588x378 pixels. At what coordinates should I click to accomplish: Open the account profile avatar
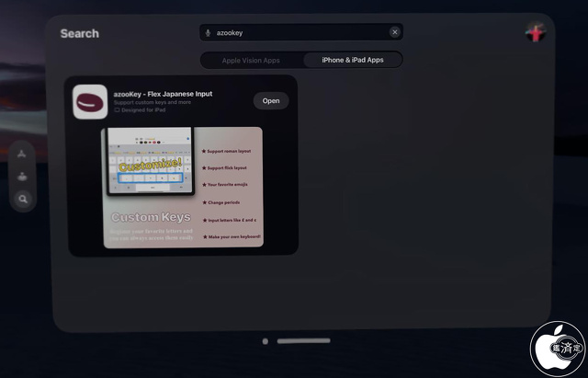[535, 33]
